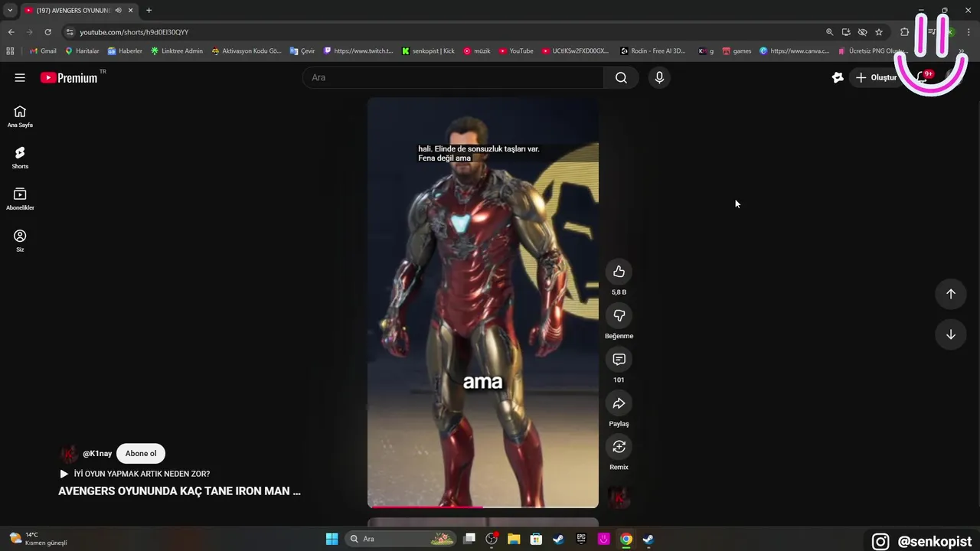980x551 pixels.
Task: Open Ana Sayfa in the sidebar
Action: 20,116
